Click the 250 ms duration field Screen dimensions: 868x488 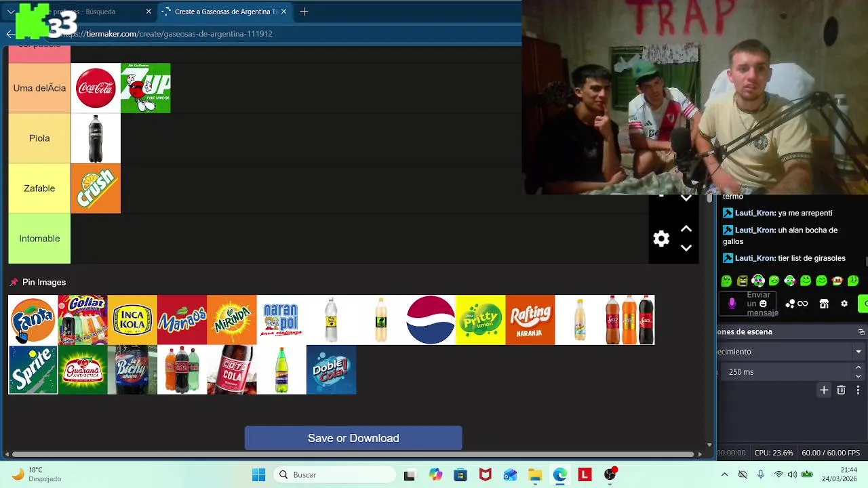coord(785,372)
